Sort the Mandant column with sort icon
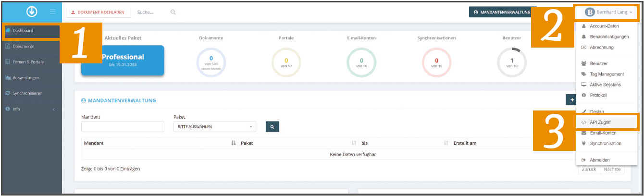Screen dimensions: 644x196 pyautogui.click(x=234, y=143)
